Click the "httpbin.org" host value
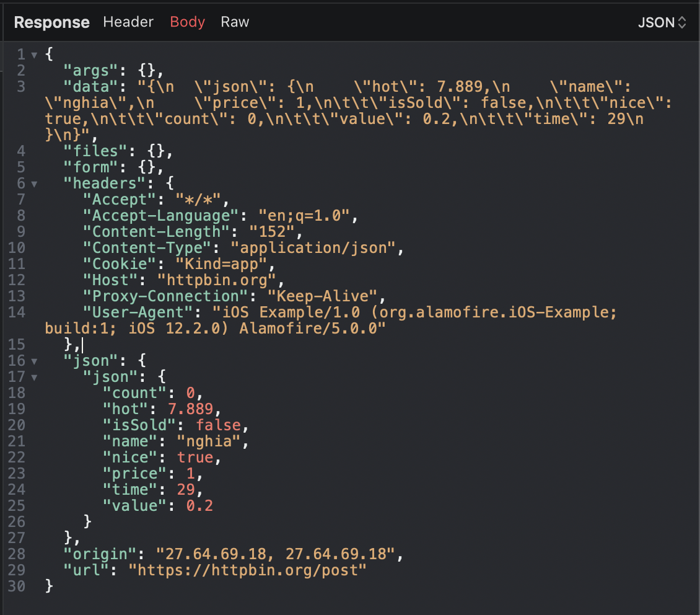Screen dimensions: 700x615 tap(217, 280)
